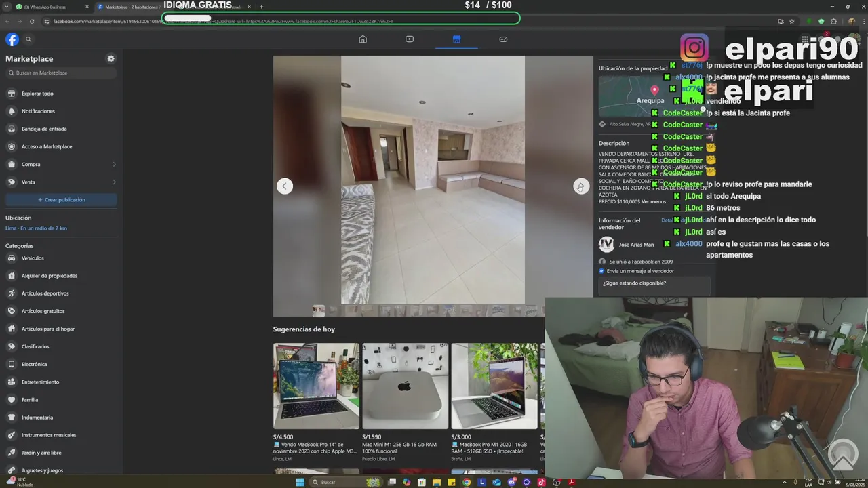Expand the Venta section
This screenshot has width=868, height=488.
(x=61, y=182)
